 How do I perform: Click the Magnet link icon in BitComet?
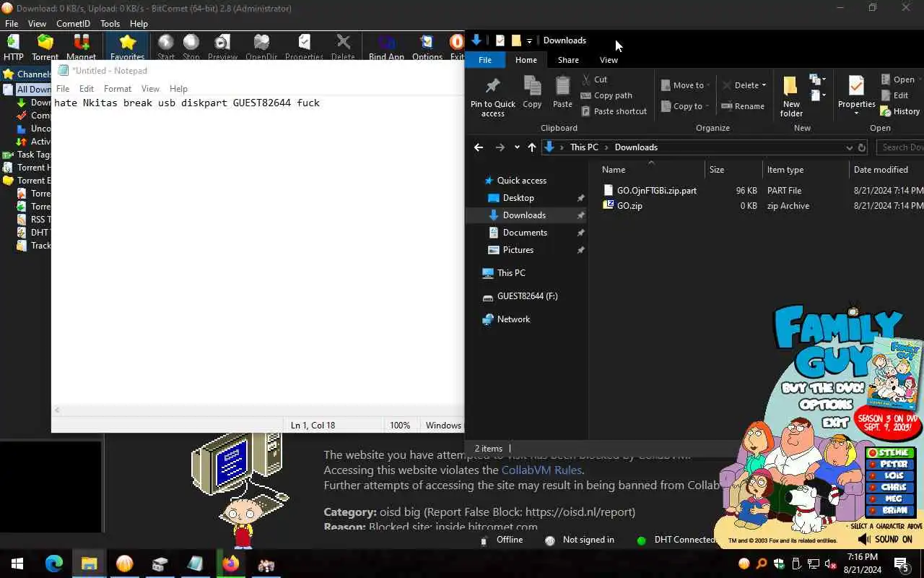[81, 48]
